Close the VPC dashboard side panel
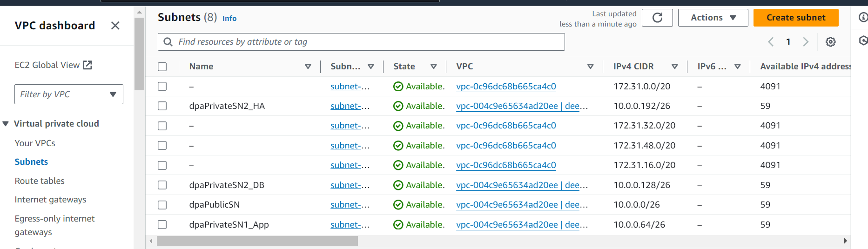868x249 pixels. point(115,26)
